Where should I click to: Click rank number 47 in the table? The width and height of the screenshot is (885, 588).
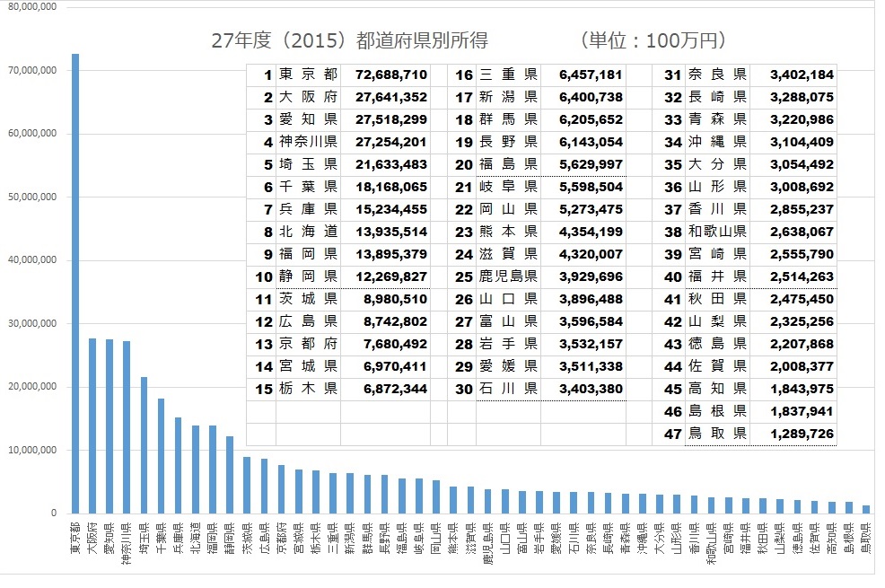click(672, 434)
